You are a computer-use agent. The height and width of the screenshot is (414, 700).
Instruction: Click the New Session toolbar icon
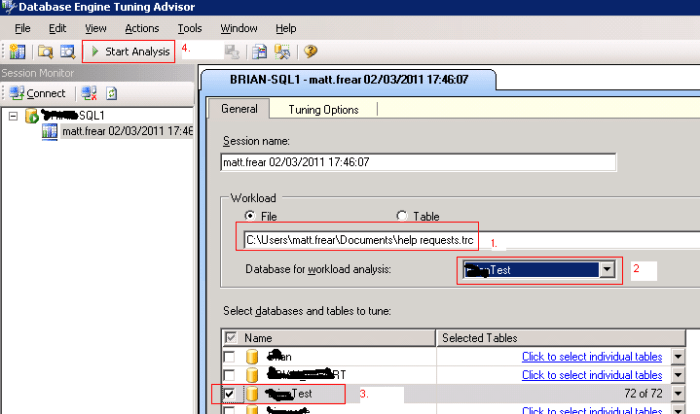[17, 50]
